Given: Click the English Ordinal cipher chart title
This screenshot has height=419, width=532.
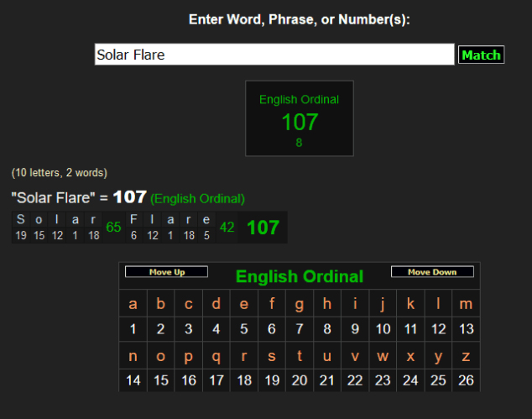Looking at the screenshot, I should 300,276.
